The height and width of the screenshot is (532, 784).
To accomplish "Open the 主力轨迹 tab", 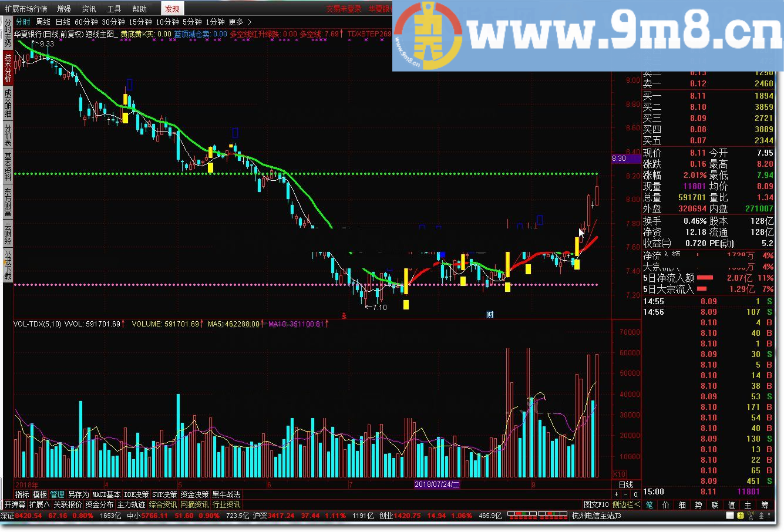I will (131, 504).
